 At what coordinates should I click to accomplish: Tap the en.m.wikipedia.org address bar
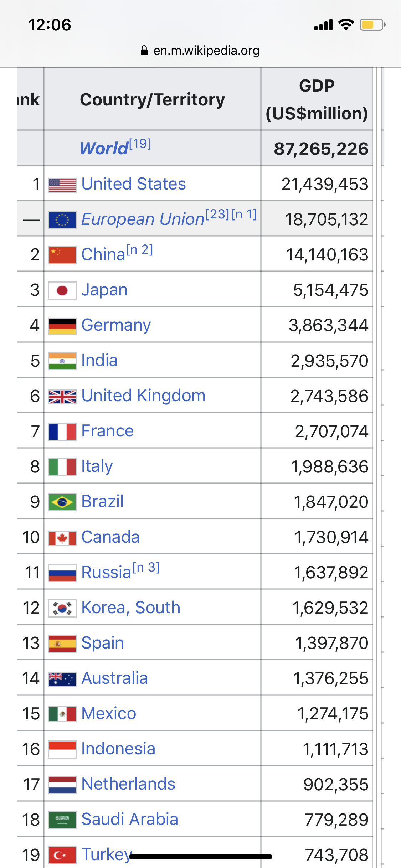206,51
